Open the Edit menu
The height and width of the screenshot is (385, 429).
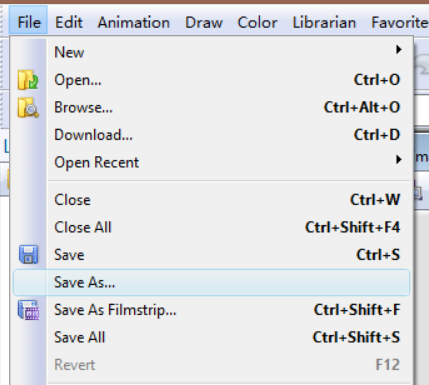69,22
